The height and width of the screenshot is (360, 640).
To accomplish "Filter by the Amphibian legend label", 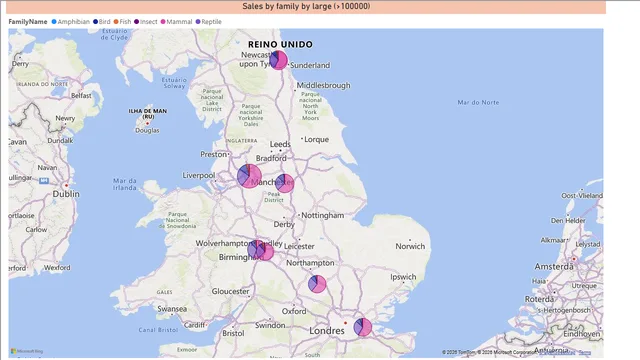I will click(73, 22).
